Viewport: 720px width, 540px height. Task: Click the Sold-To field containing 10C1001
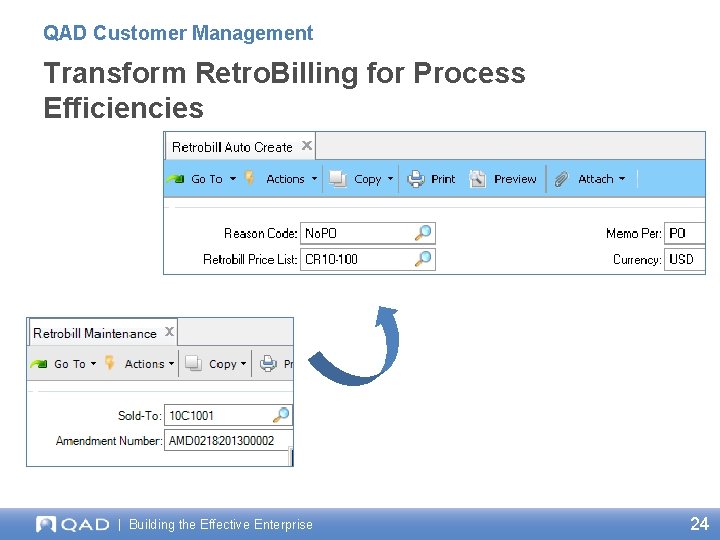(x=228, y=415)
